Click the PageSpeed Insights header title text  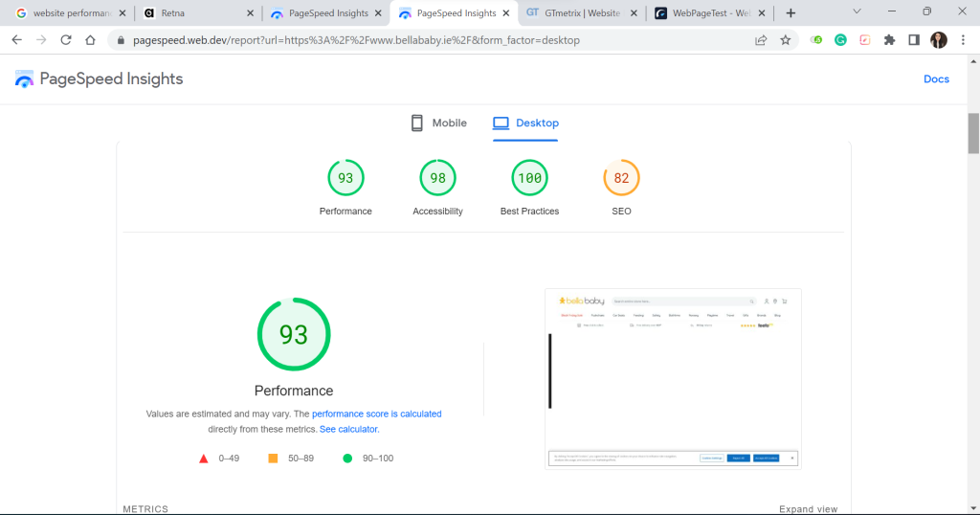[111, 78]
